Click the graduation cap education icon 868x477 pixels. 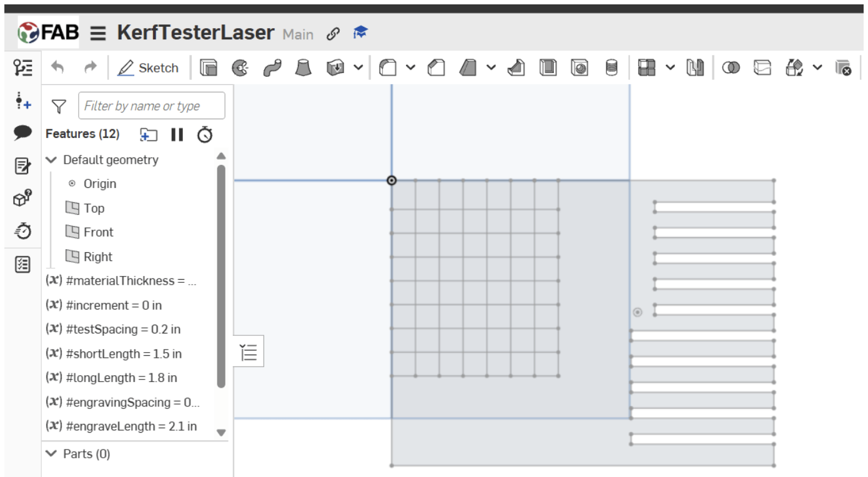[x=360, y=33]
